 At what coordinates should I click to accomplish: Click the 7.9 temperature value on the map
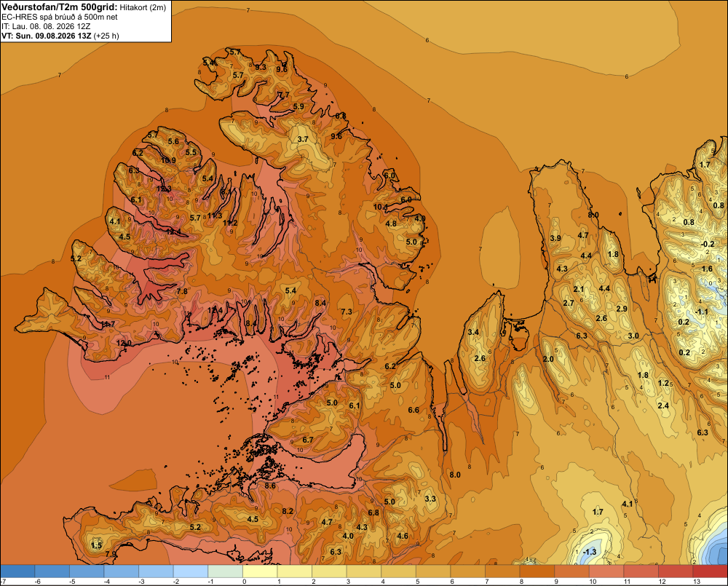tap(111, 555)
